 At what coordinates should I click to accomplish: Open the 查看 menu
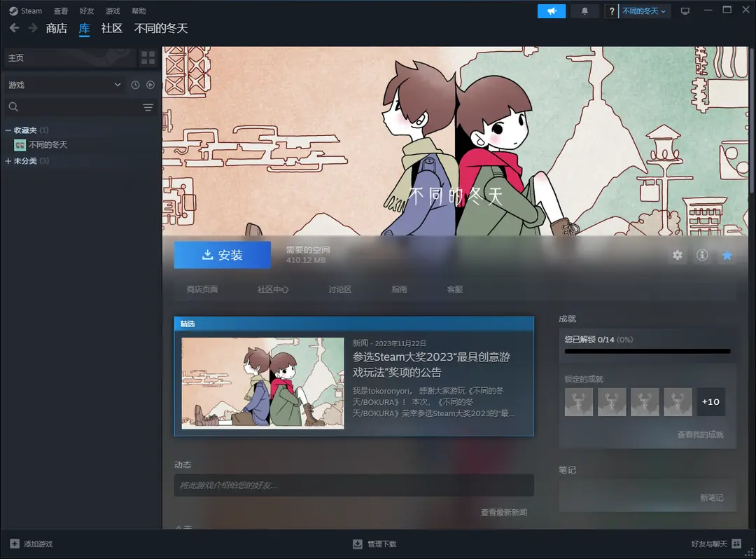[61, 11]
